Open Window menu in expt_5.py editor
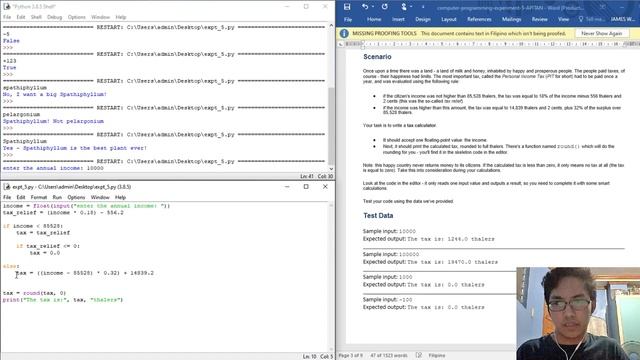The image size is (640, 360). coord(100,197)
